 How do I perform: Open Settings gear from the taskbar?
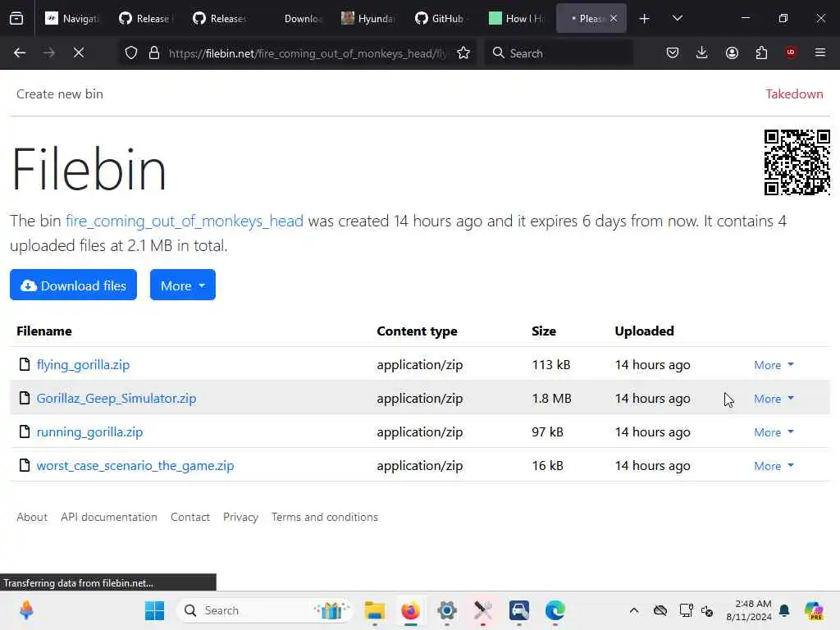tap(447, 610)
